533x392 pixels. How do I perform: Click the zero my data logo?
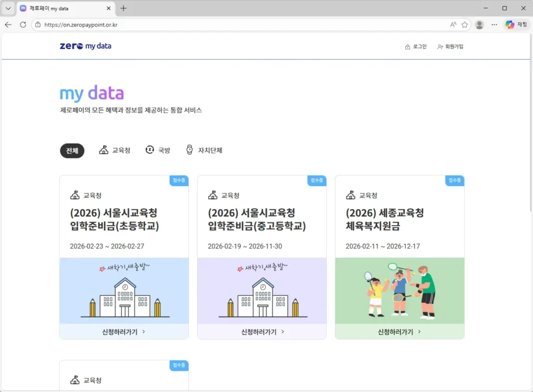click(85, 46)
